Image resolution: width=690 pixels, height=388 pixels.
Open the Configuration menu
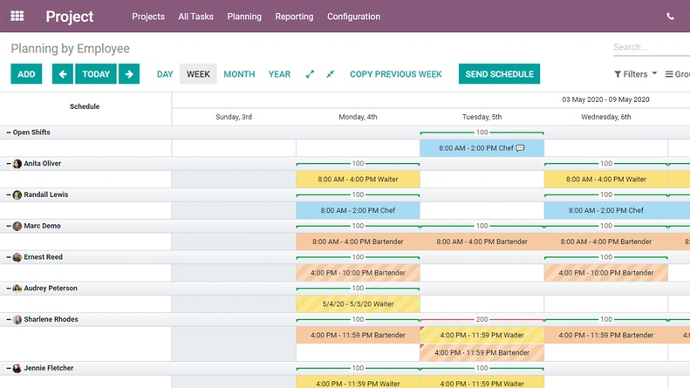(354, 16)
